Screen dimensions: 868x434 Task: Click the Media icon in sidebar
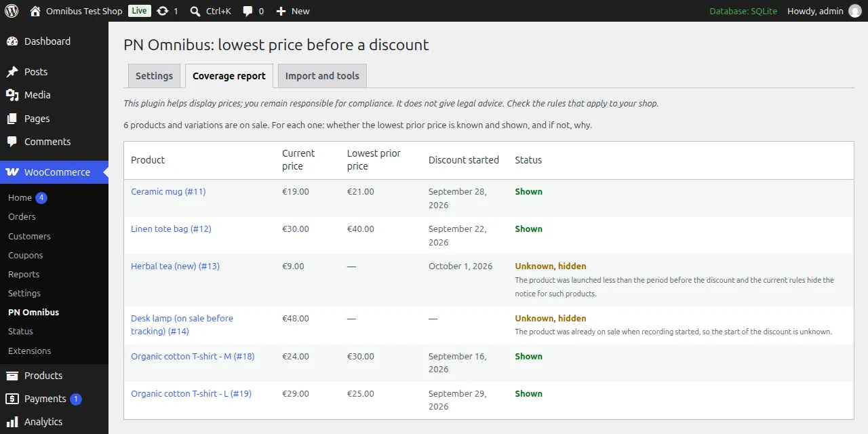point(12,95)
